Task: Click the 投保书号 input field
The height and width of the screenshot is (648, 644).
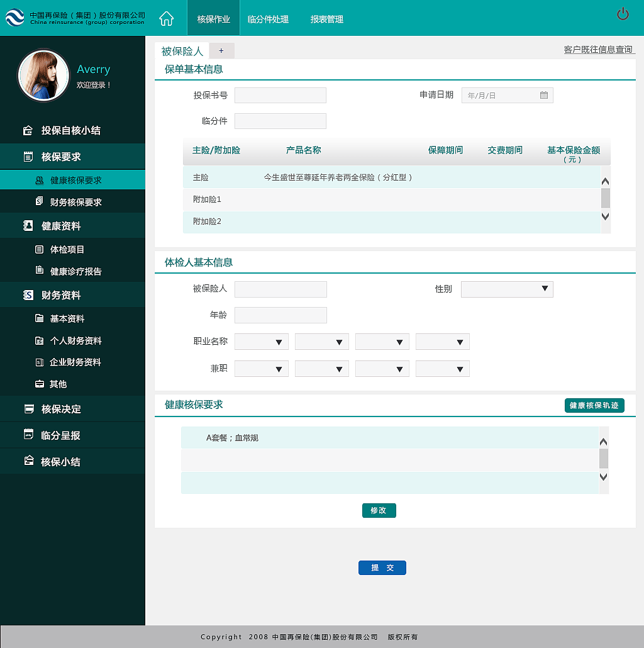Action: [280, 95]
